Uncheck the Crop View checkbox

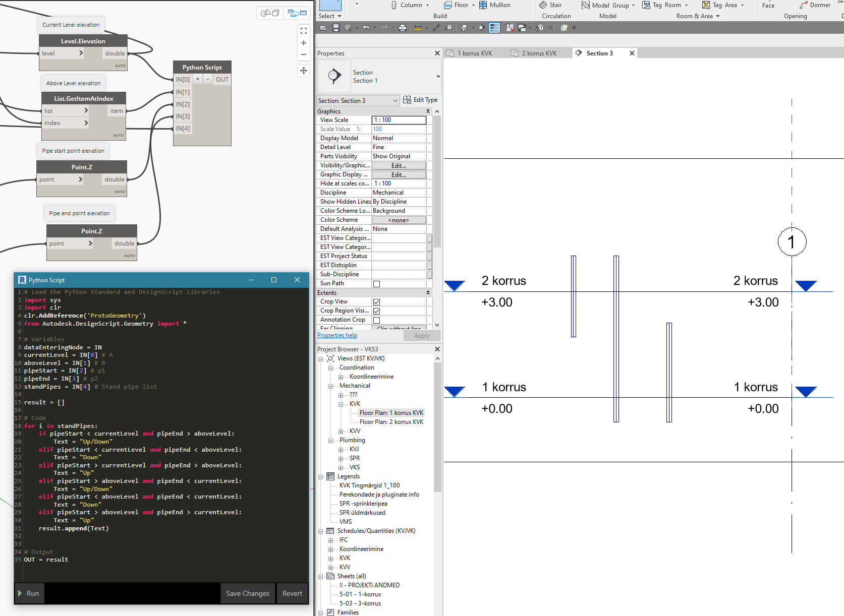point(376,302)
